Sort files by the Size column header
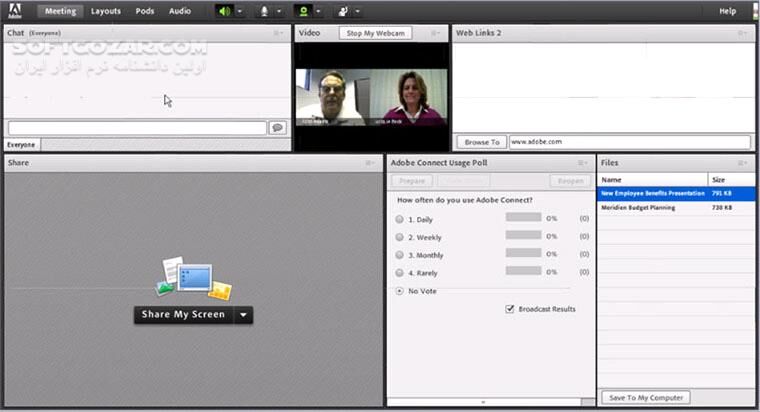Screen dimensions: 760x412 tap(731, 179)
